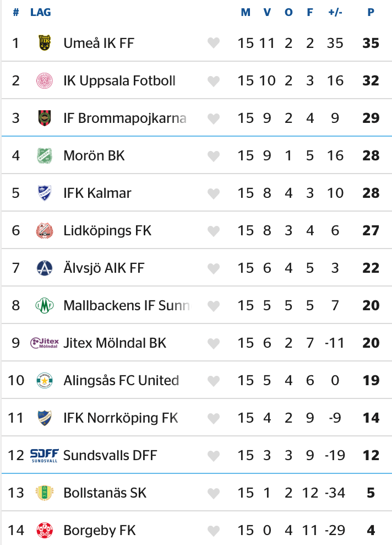
Task: Click the Morön BK green crest
Action: point(44,155)
